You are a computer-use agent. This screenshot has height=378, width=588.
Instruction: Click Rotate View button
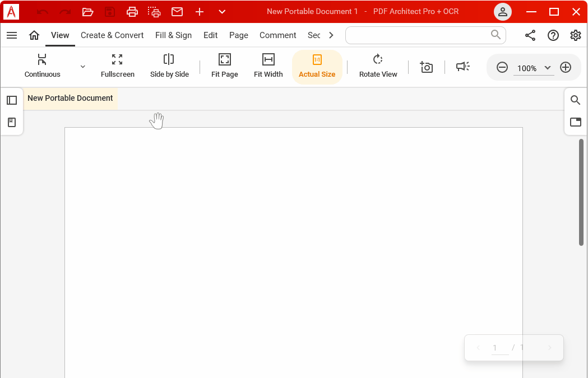coord(378,66)
